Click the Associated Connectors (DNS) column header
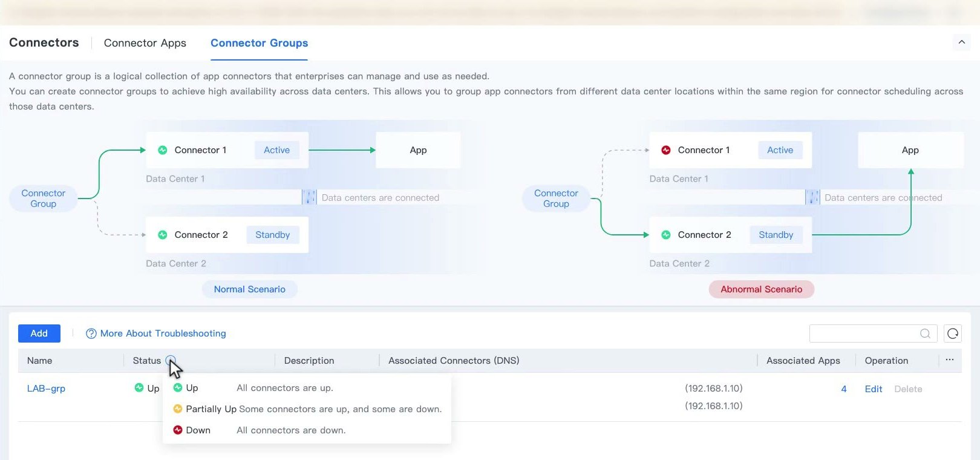This screenshot has width=980, height=460. point(454,361)
